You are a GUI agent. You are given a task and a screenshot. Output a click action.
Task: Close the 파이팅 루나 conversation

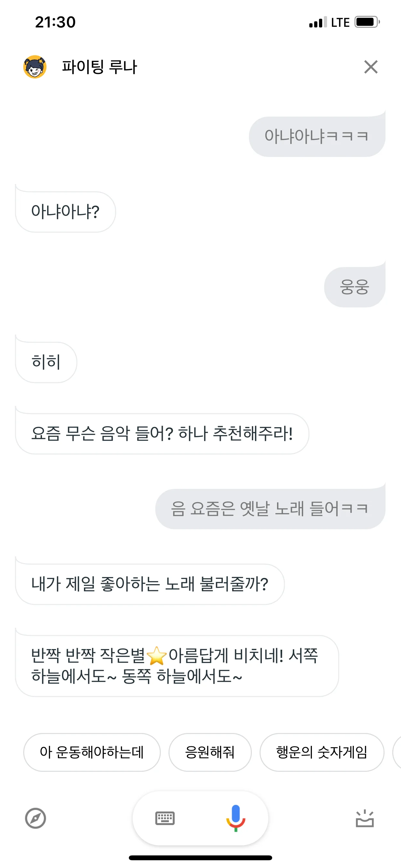click(371, 67)
